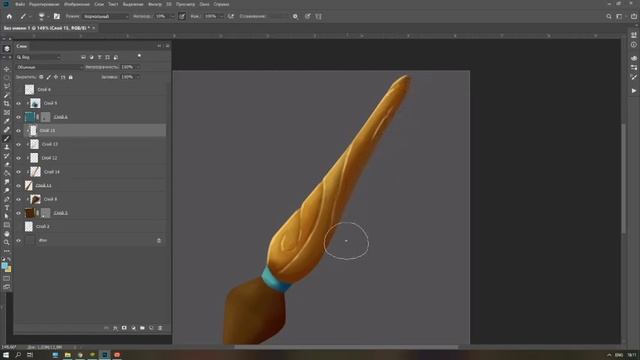
Task: Hide the background layer eye icon
Action: coord(18,241)
